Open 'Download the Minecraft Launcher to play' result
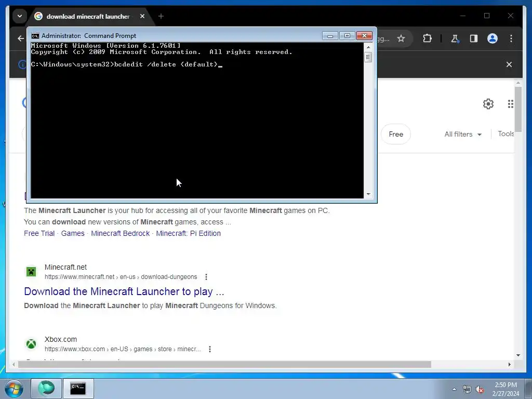Screen dimensions: 532x399 coord(124,291)
